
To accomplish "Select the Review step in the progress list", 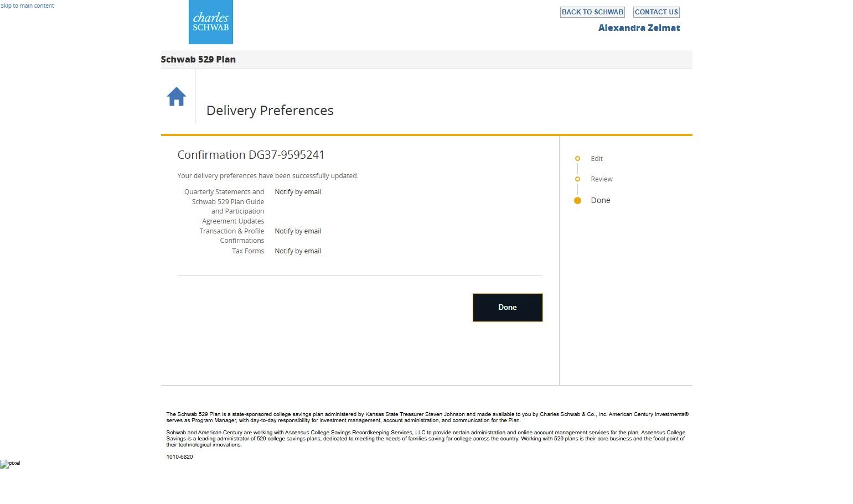I will coord(602,179).
